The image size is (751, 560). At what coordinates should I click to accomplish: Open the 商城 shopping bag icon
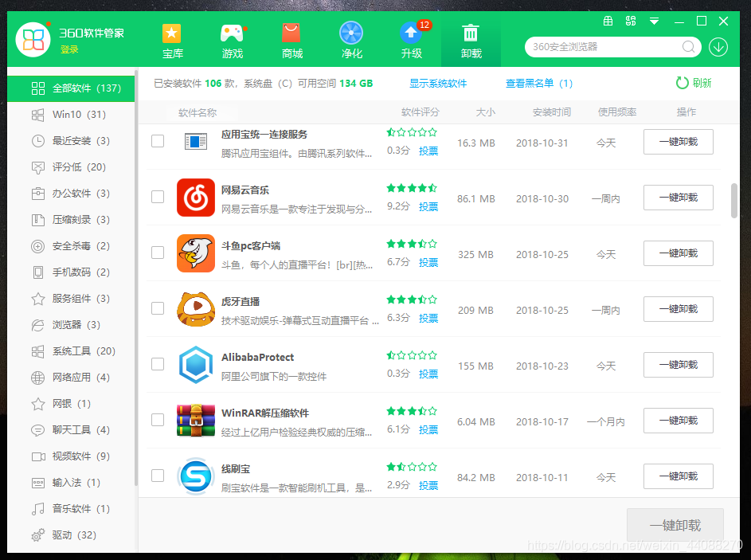tap(291, 33)
